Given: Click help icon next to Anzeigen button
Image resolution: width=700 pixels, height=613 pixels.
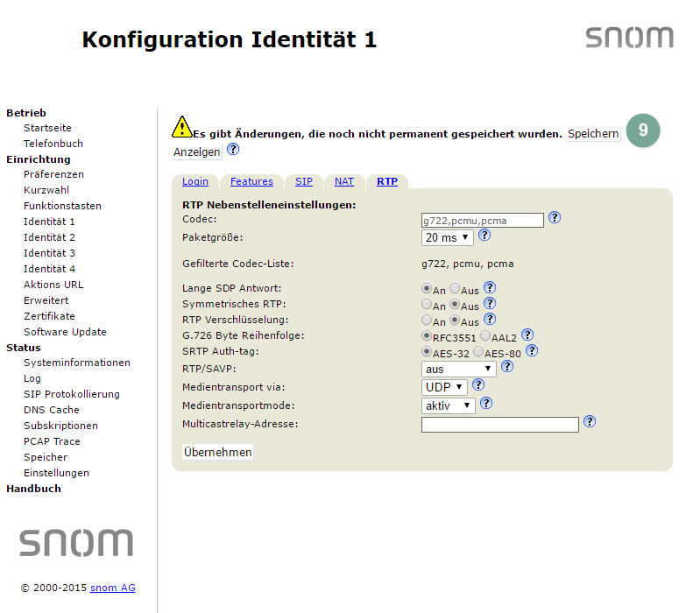Looking at the screenshot, I should click(x=233, y=150).
